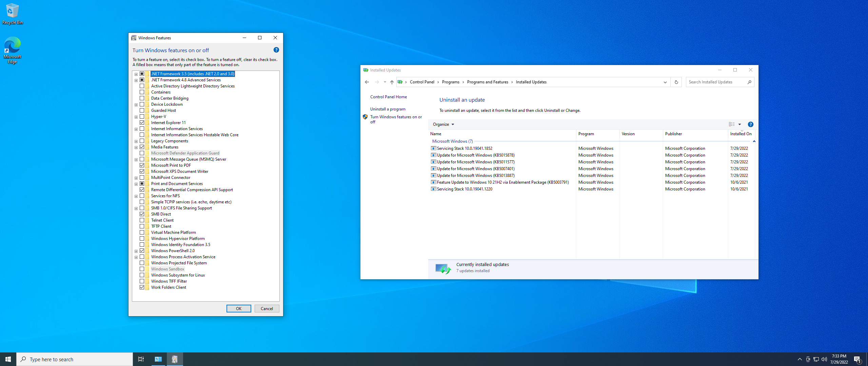Click the KB5015878 update row icon
Image resolution: width=868 pixels, height=366 pixels.
pos(433,155)
